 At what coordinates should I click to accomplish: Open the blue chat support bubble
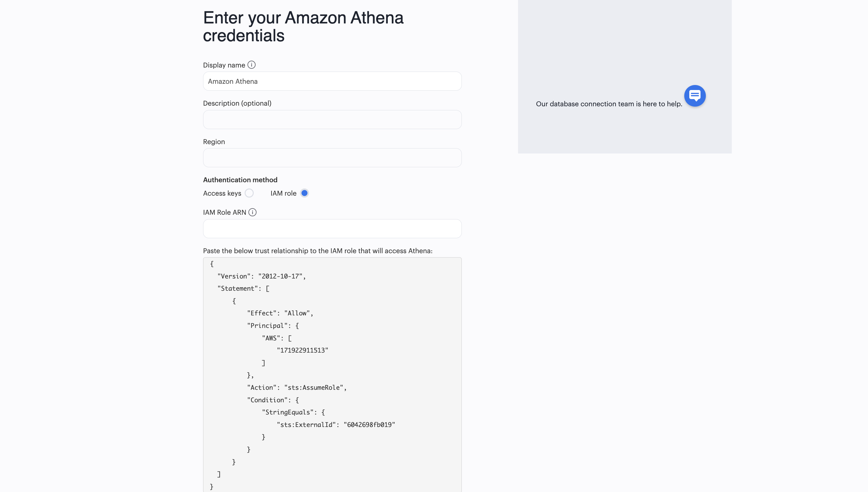point(694,96)
